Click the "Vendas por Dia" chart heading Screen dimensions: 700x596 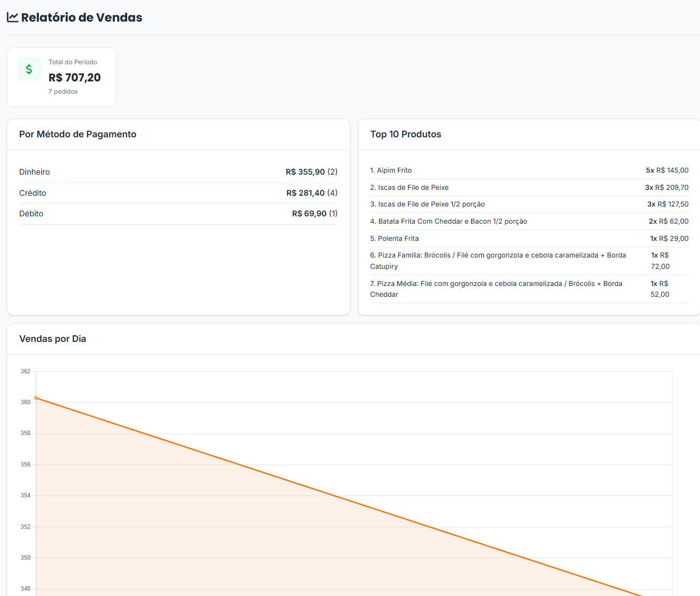click(52, 339)
